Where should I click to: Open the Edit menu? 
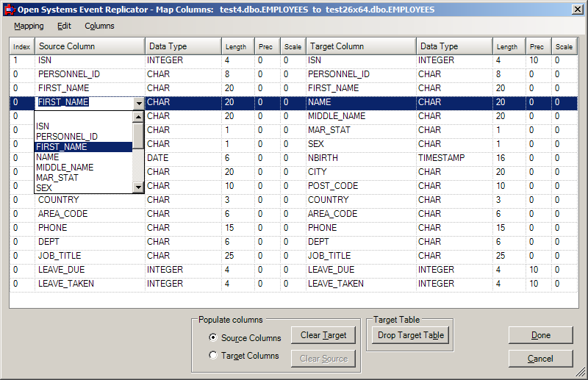(64, 26)
